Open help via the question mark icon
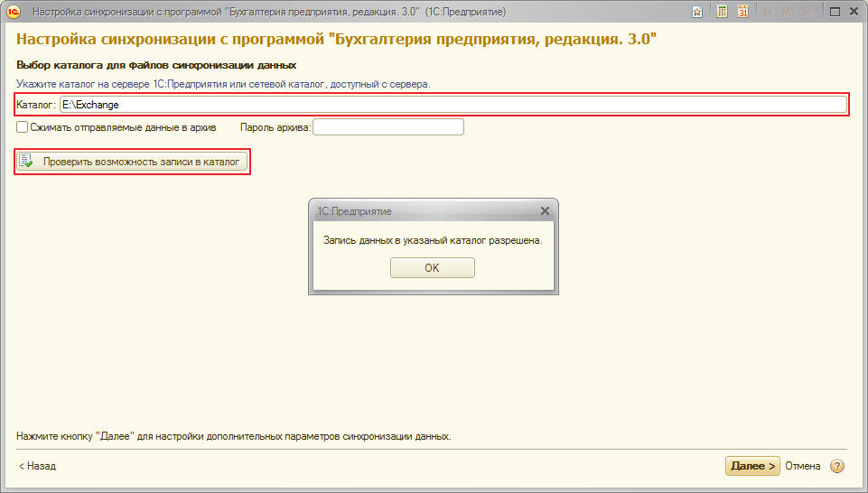This screenshot has height=493, width=868. point(837,466)
